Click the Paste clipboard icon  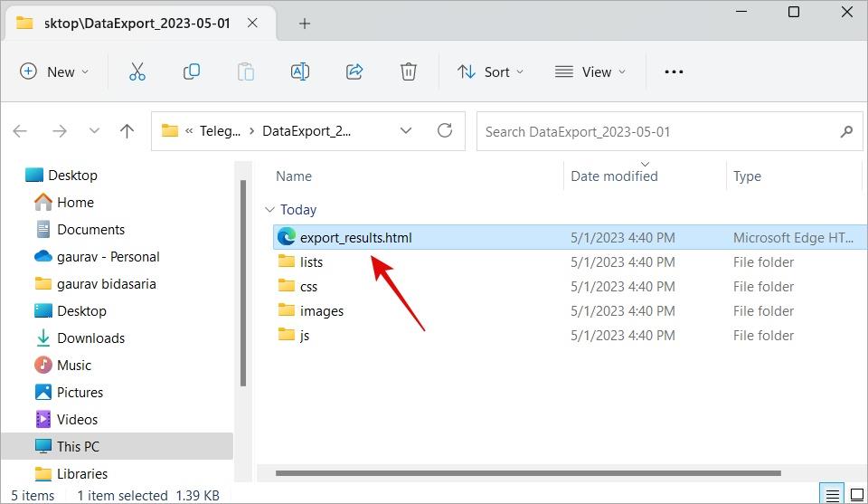245,72
